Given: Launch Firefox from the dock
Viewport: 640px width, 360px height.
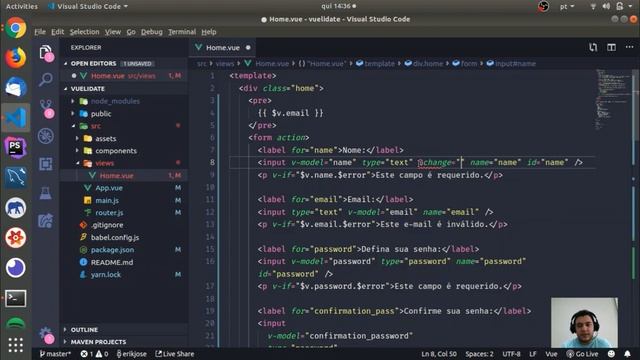Looking at the screenshot, I should tap(16, 58).
